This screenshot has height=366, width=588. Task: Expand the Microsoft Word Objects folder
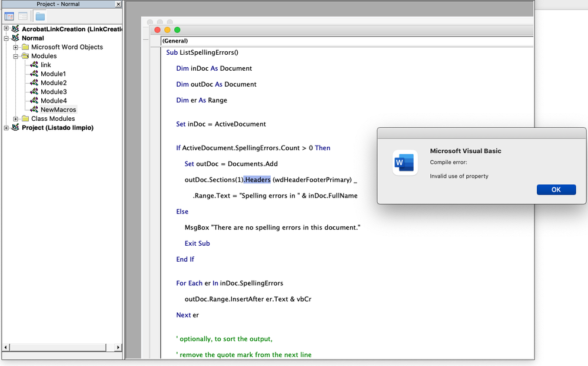[x=16, y=47]
